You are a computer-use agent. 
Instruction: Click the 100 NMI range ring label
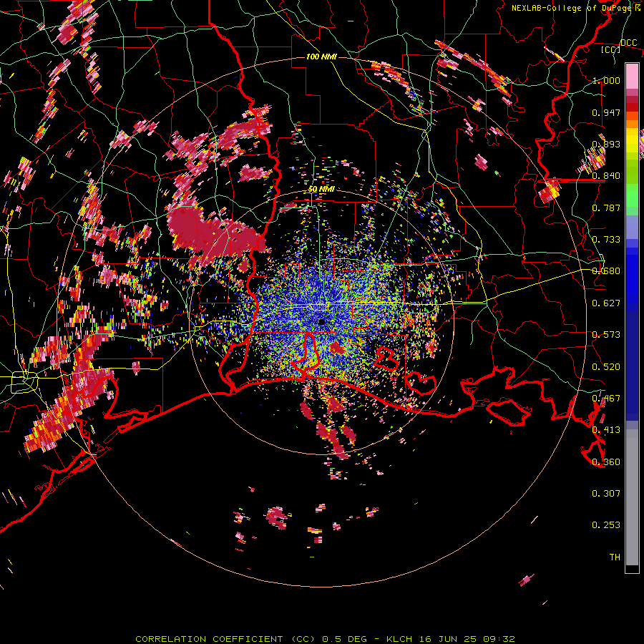(x=321, y=57)
